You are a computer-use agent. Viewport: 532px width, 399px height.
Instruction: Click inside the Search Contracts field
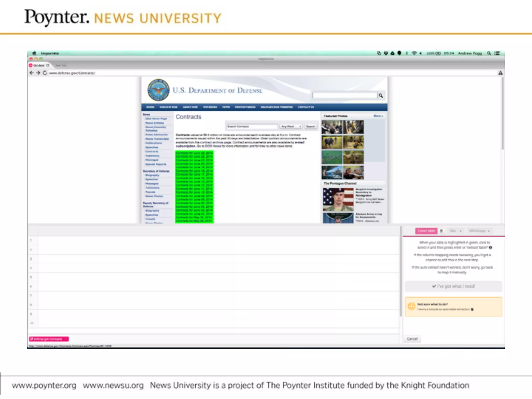pos(251,127)
